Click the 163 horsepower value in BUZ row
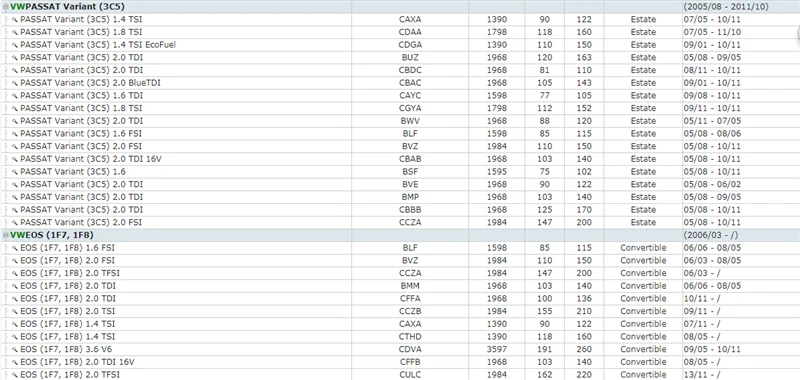Viewport: 800px width, 380px height. (584, 58)
